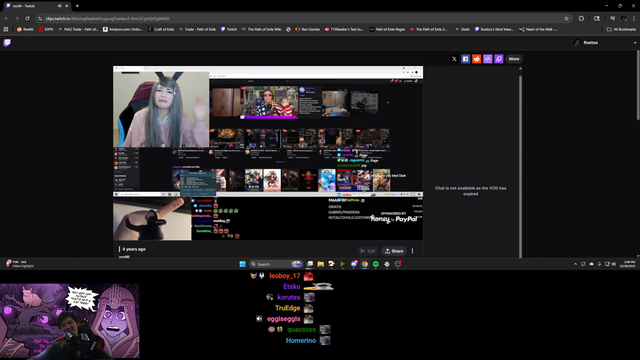Open the Chrome apps grid shortcut
This screenshot has width=640, height=360.
[x=6, y=29]
